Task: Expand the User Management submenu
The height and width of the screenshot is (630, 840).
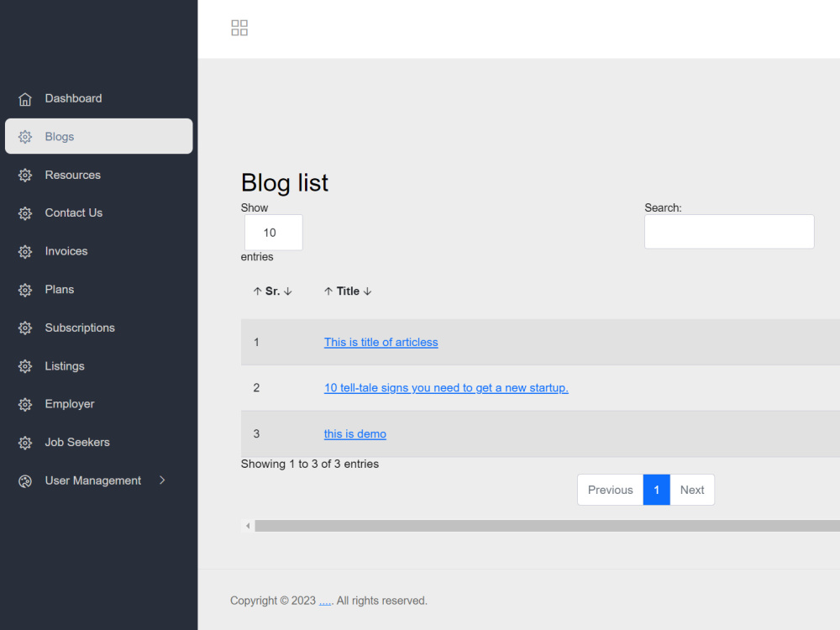Action: pos(160,480)
